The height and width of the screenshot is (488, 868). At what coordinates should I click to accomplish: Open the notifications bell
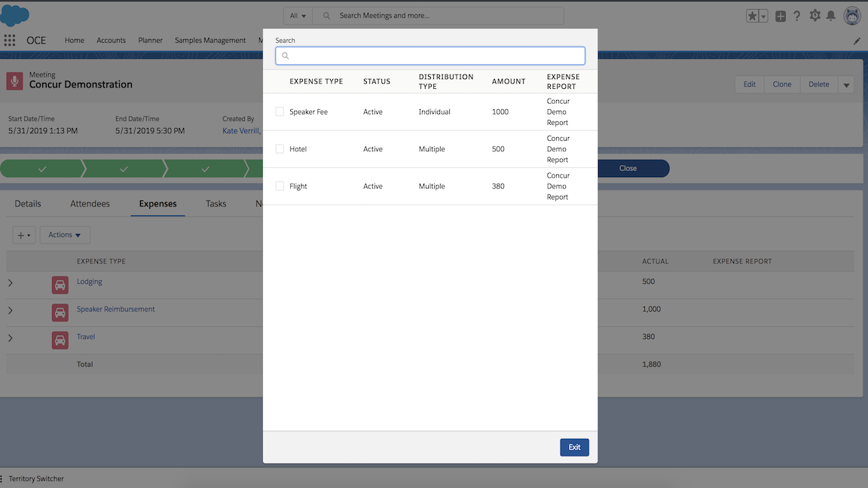[x=831, y=16]
